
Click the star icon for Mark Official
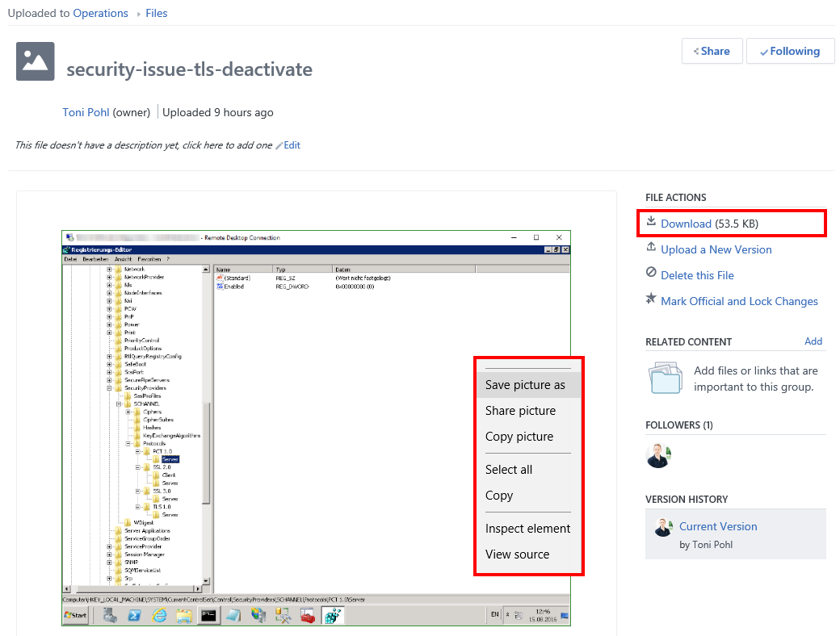(651, 299)
